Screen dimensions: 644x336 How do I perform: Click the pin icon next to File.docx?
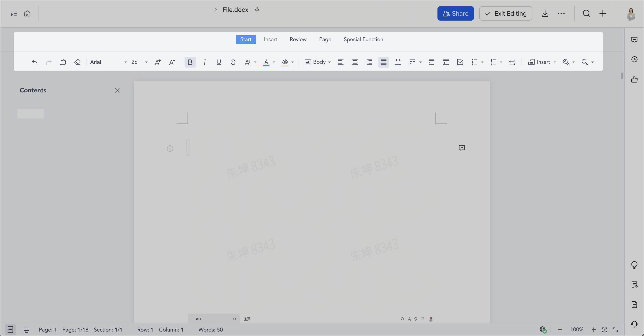(x=257, y=9)
